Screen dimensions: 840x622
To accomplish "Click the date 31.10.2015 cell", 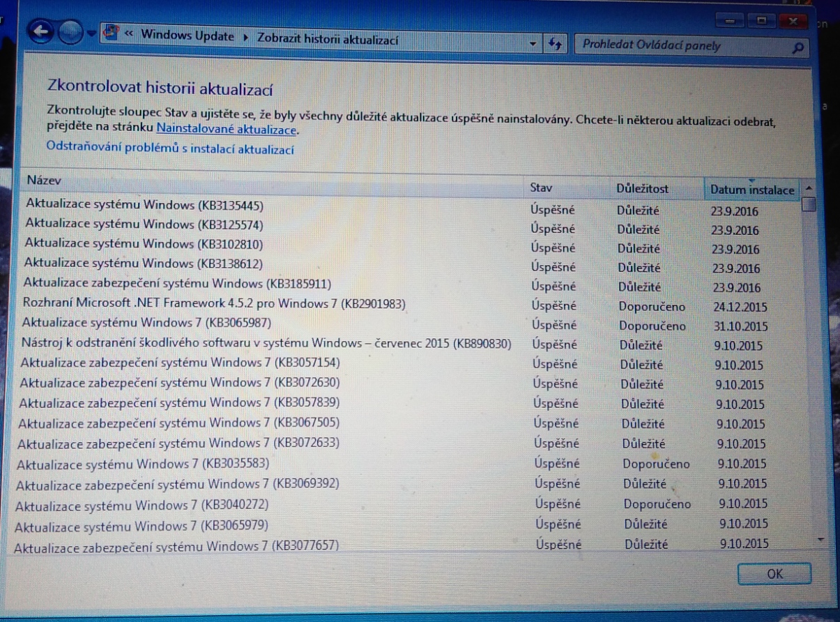I will point(740,326).
